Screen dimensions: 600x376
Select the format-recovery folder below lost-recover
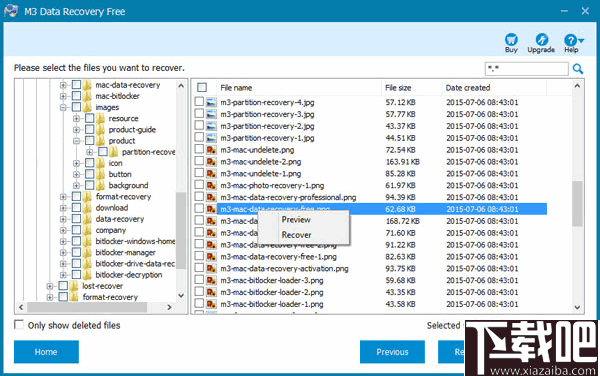(x=110, y=297)
